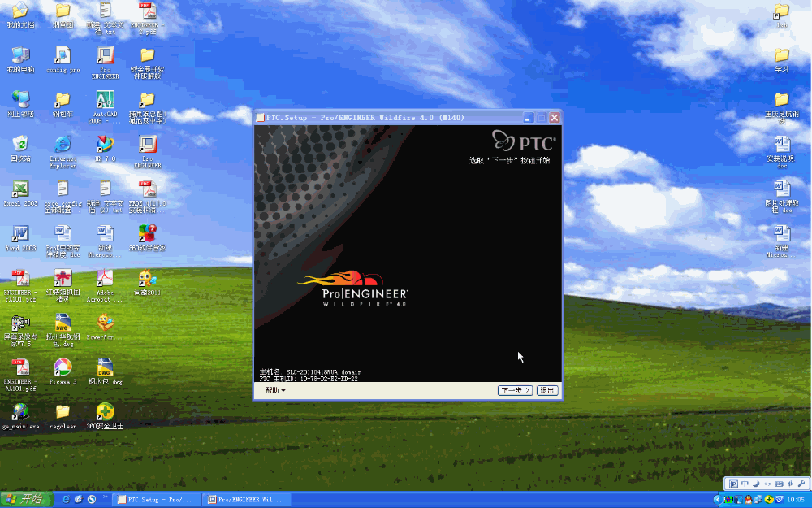The width and height of the screenshot is (812, 508).
Task: Select the 屏幕录像专家V7.5 desktop shortcut
Action: tap(21, 331)
